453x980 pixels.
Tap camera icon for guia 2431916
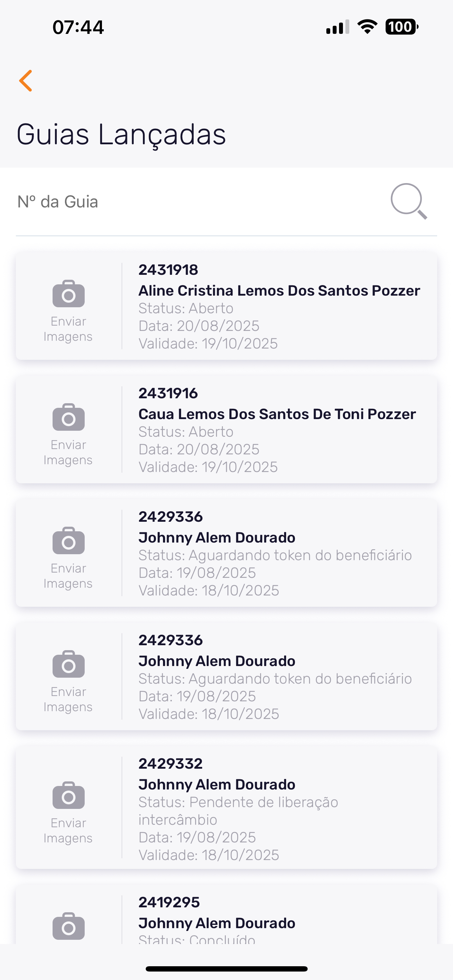[68, 417]
